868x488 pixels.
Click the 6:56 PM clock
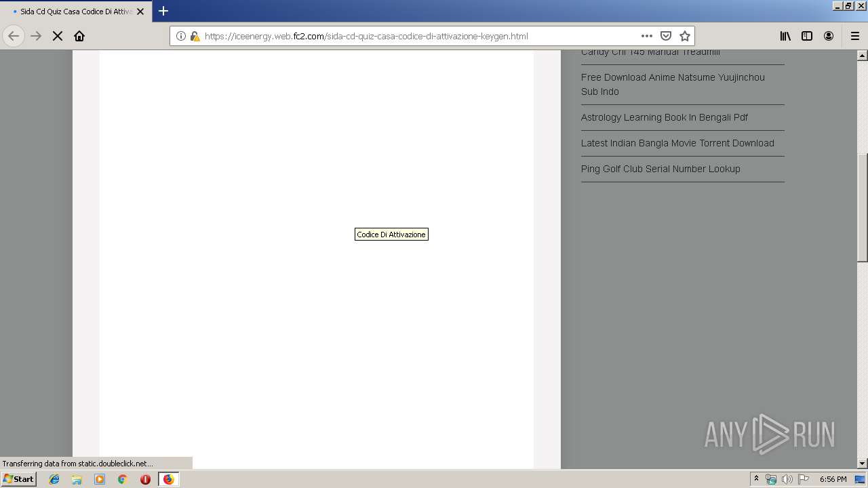pyautogui.click(x=833, y=479)
